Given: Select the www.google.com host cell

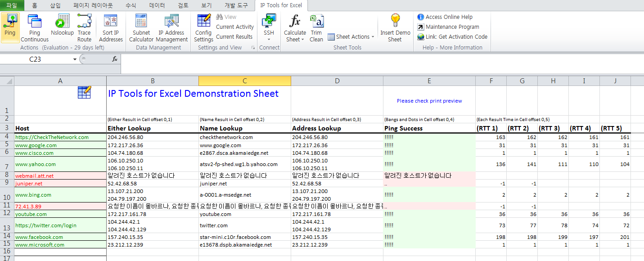Looking at the screenshot, I should point(60,145).
